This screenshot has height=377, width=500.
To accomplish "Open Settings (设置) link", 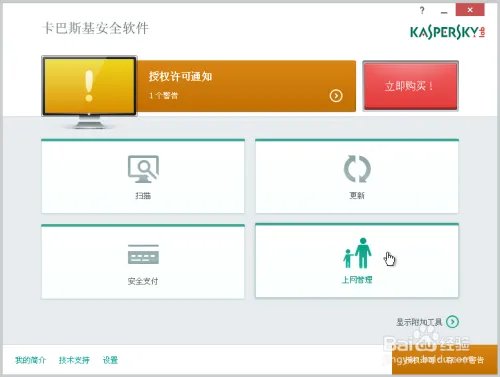I will 110,360.
